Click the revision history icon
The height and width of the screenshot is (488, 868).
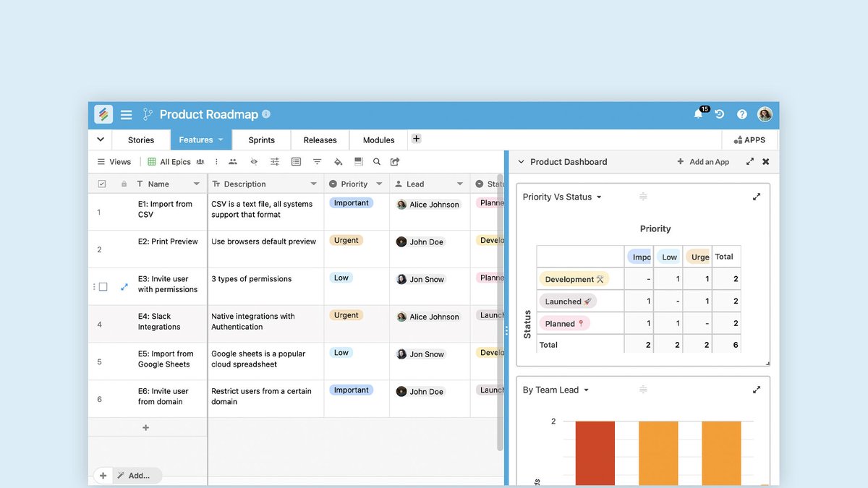pyautogui.click(x=719, y=114)
